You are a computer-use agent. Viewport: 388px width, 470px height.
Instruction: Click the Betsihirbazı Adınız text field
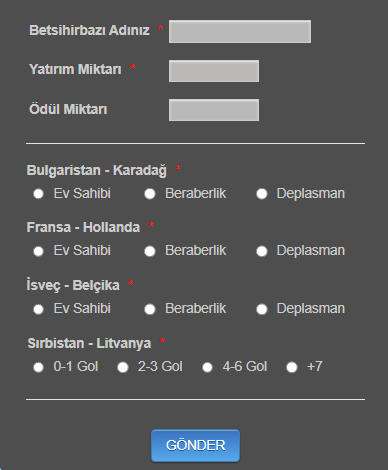click(x=240, y=31)
